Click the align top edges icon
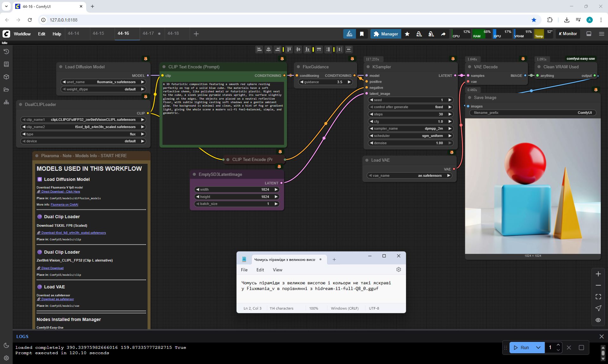 tap(289, 49)
